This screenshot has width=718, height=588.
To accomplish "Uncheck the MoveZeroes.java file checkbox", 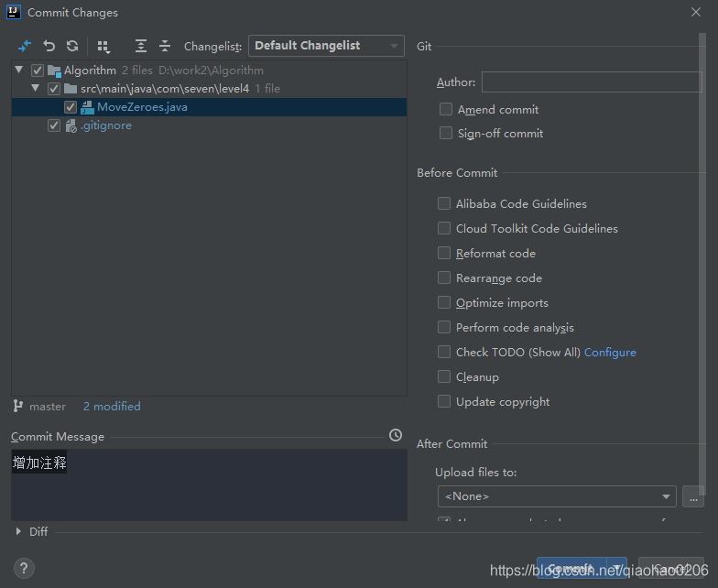I will tap(71, 107).
